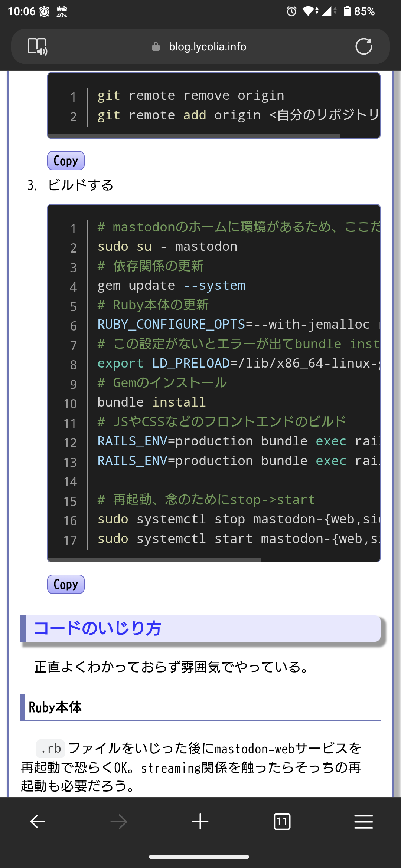Screen dimensions: 401x868
Task: Reload the page with refresh icon
Action: click(363, 46)
